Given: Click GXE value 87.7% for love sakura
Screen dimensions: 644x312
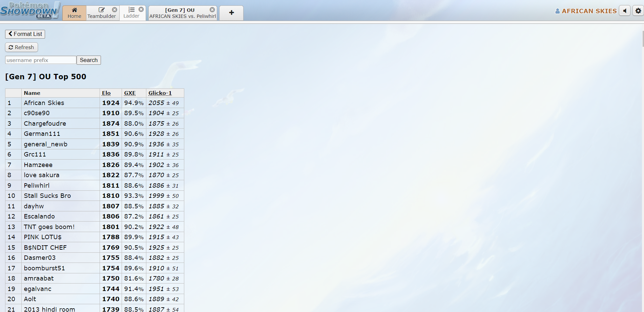Looking at the screenshot, I should [x=134, y=175].
